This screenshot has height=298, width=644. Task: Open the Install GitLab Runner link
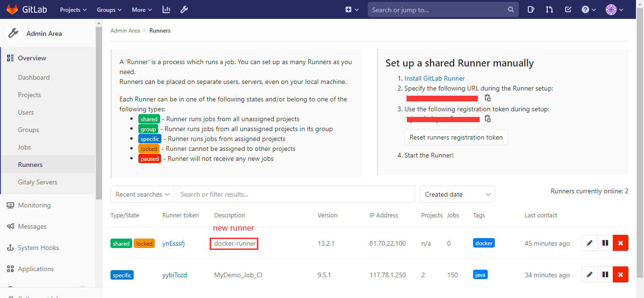[x=434, y=78]
